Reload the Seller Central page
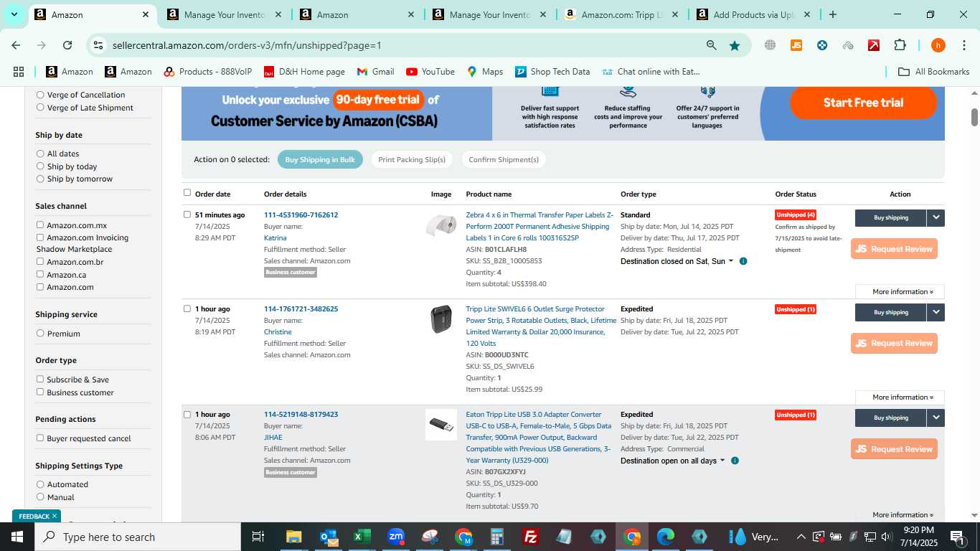980x551 pixels. coord(67,45)
